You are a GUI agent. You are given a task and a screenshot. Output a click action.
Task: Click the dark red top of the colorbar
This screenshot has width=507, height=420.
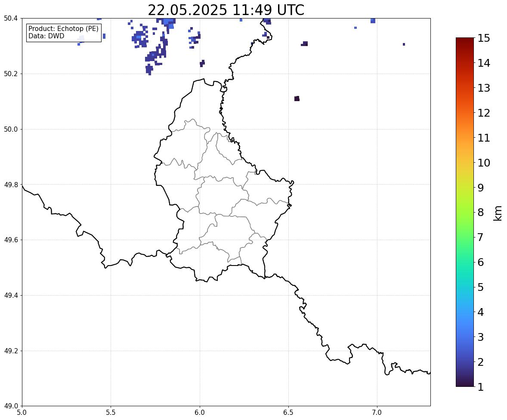pos(465,40)
